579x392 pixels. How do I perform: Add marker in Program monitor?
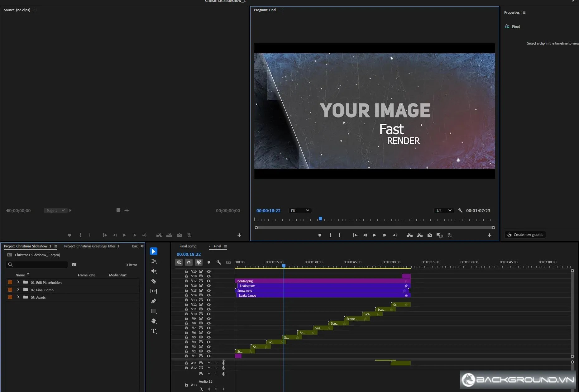click(x=320, y=235)
